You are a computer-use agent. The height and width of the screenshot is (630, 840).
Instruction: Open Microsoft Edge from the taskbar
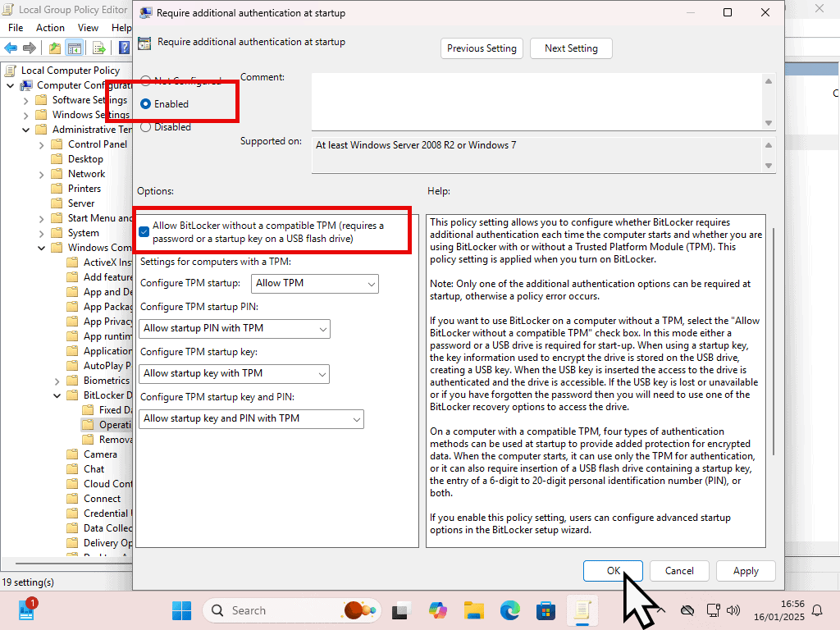509,610
